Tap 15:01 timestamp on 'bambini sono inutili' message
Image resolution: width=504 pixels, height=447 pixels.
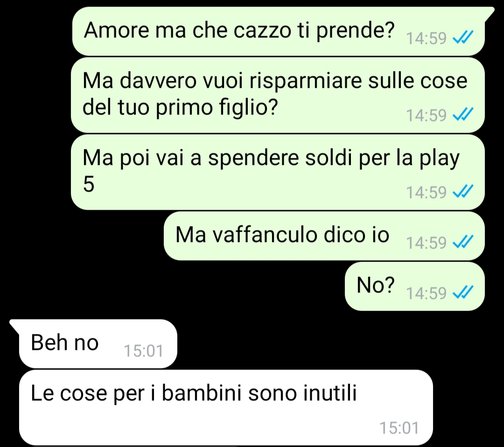click(x=399, y=428)
